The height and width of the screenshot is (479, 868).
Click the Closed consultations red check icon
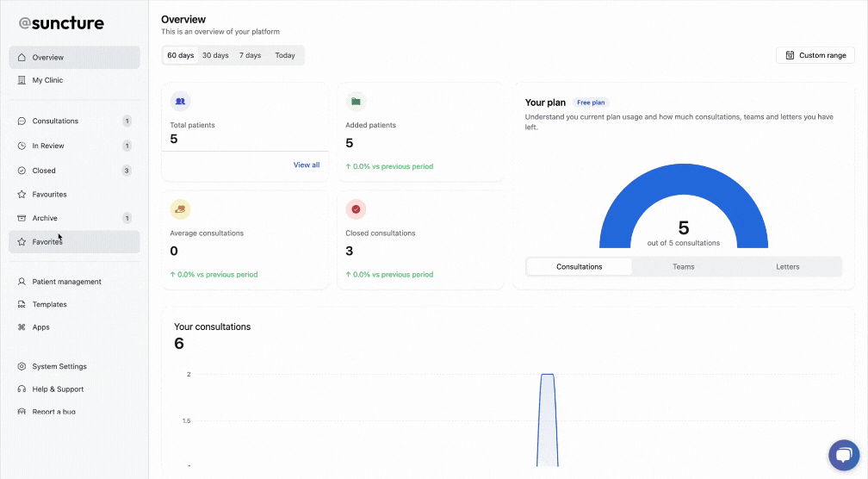coord(356,208)
